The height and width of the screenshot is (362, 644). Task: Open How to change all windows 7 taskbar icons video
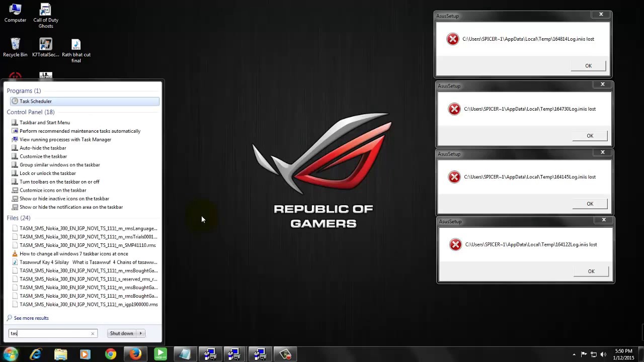(73, 254)
